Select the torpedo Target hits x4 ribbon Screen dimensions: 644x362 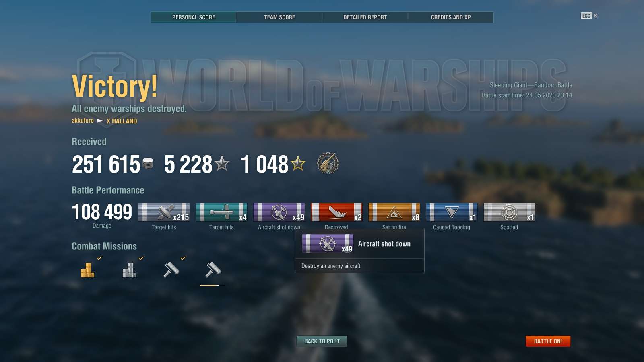point(221,212)
